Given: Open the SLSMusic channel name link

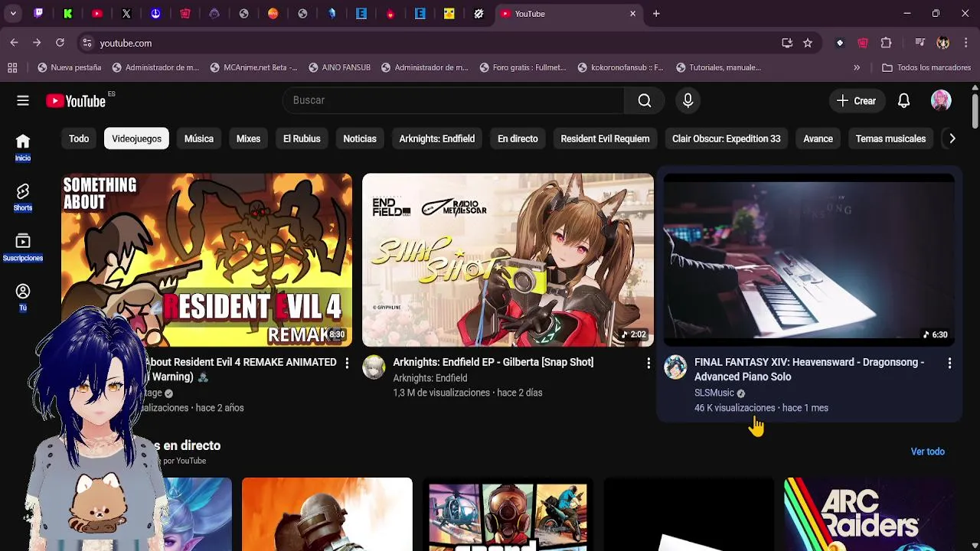Looking at the screenshot, I should click(x=714, y=393).
